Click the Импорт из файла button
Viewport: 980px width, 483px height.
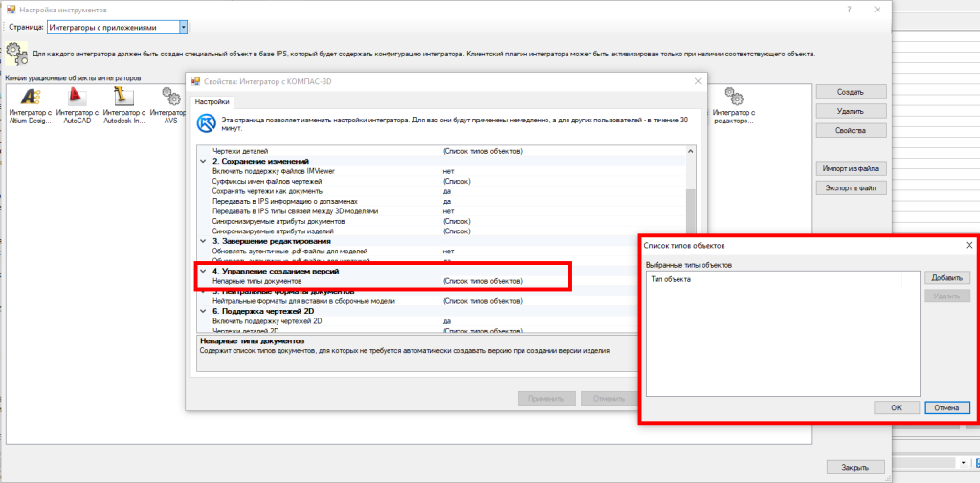pyautogui.click(x=850, y=168)
